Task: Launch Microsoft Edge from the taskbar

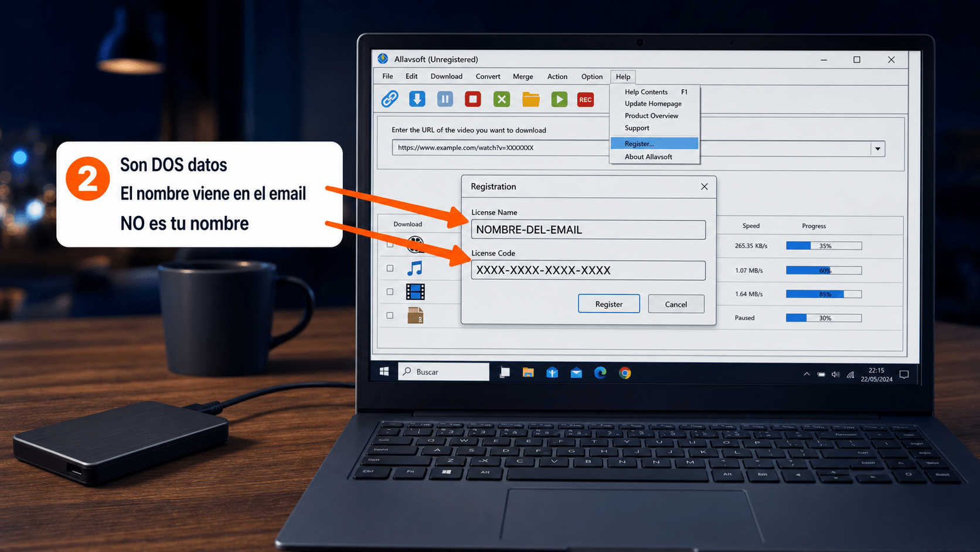Action: pyautogui.click(x=600, y=372)
